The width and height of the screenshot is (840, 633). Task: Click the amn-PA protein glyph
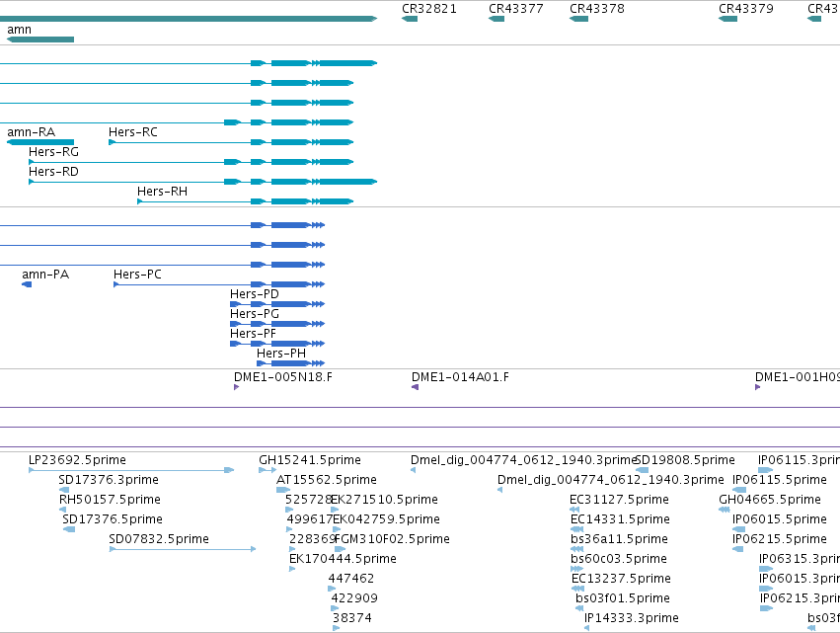pyautogui.click(x=27, y=284)
